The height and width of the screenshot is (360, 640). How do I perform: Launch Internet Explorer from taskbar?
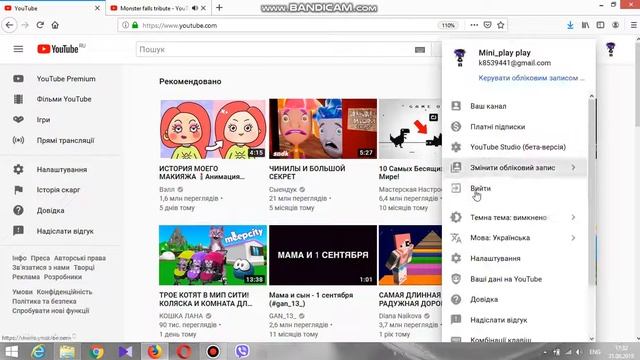pyautogui.click(x=39, y=351)
